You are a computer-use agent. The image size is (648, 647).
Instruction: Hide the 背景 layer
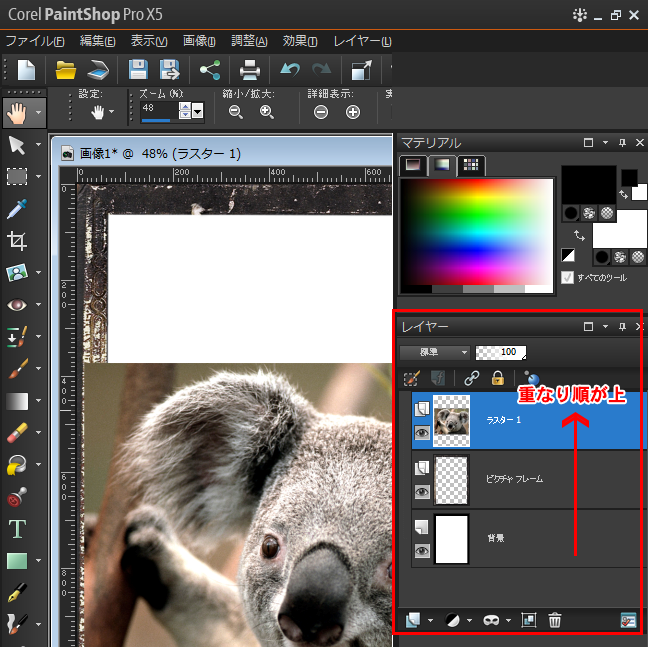[422, 551]
